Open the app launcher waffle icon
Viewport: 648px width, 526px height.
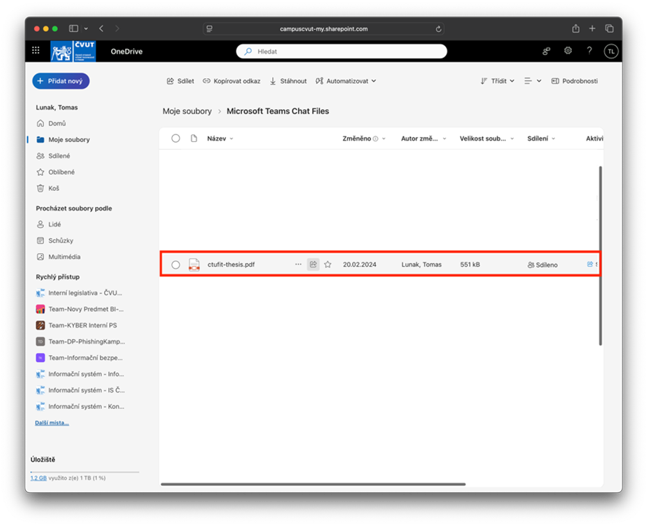(x=37, y=50)
